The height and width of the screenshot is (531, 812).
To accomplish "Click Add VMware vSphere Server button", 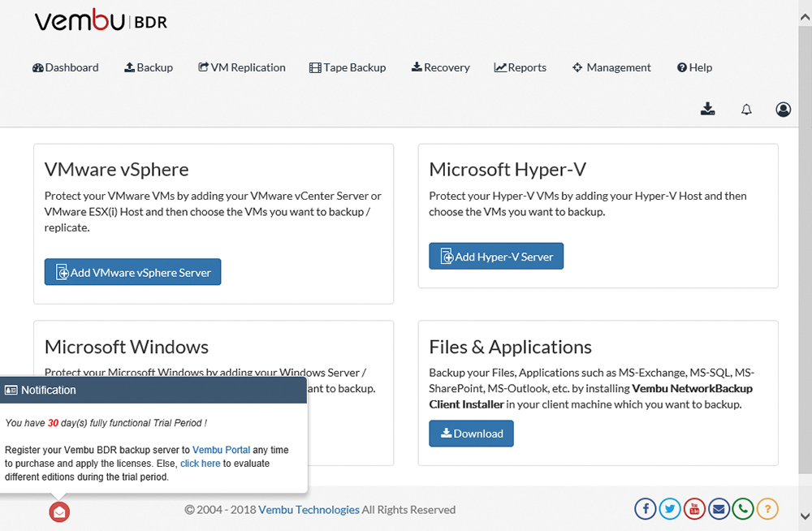I will [x=132, y=272].
